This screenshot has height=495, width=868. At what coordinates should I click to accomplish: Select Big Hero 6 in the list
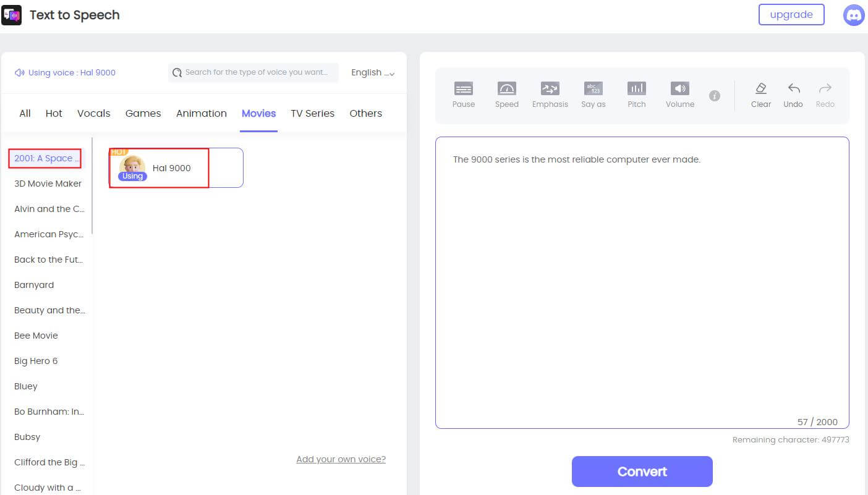point(36,361)
